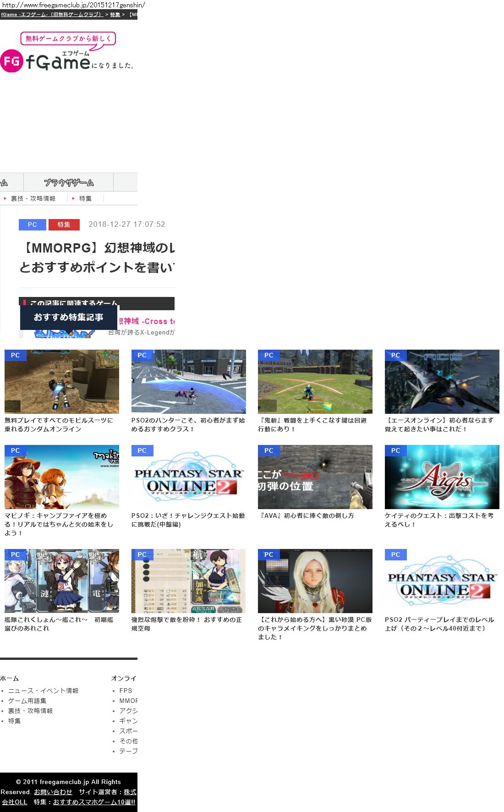Click title 強烈な爆撃で敵を粉砕！おすすめの正規空母
This screenshot has height=812, width=504.
pyautogui.click(x=187, y=624)
